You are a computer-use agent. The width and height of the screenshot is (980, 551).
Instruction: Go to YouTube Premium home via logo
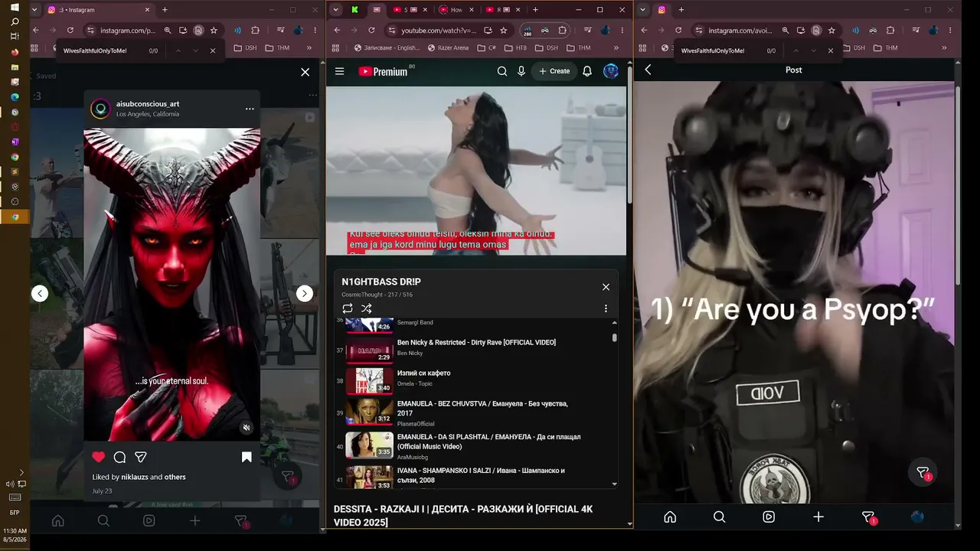tap(383, 71)
